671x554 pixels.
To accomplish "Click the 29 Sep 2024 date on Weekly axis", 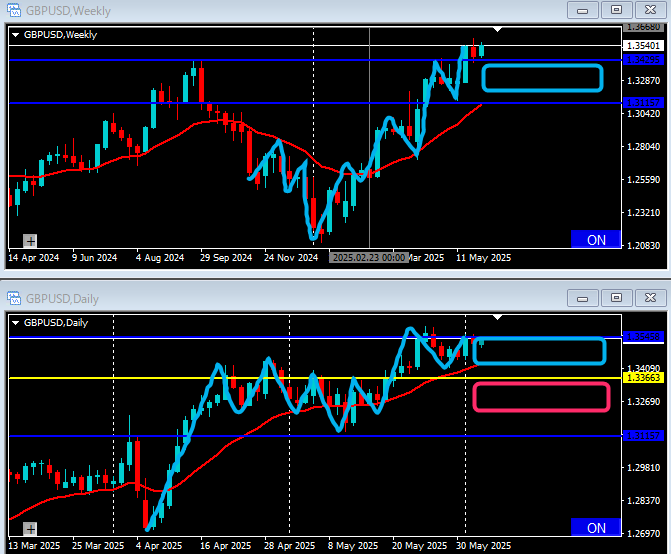I will click(x=226, y=258).
